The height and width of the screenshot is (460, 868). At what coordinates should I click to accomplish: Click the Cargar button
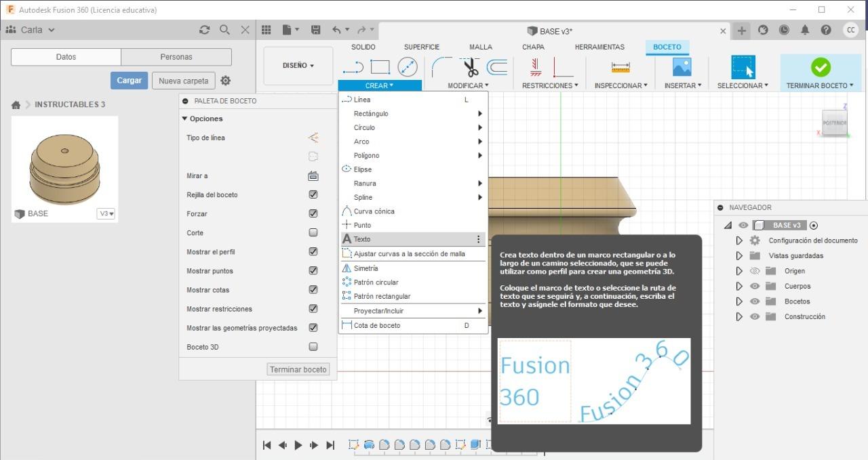click(x=129, y=80)
